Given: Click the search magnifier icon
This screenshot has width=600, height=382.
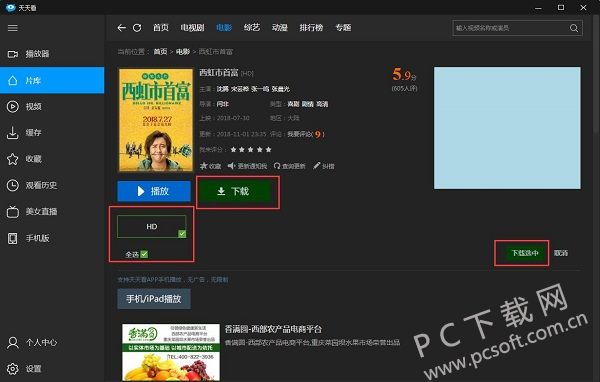Looking at the screenshot, I should point(574,28).
